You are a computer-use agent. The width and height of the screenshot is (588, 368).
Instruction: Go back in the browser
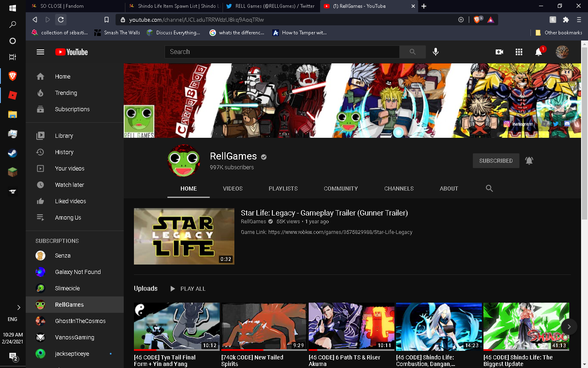[x=35, y=20]
